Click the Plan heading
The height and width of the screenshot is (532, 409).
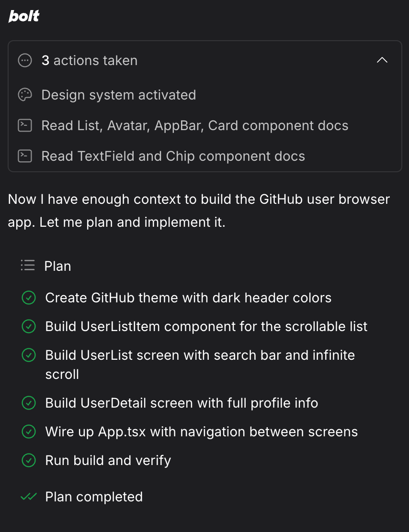point(58,266)
